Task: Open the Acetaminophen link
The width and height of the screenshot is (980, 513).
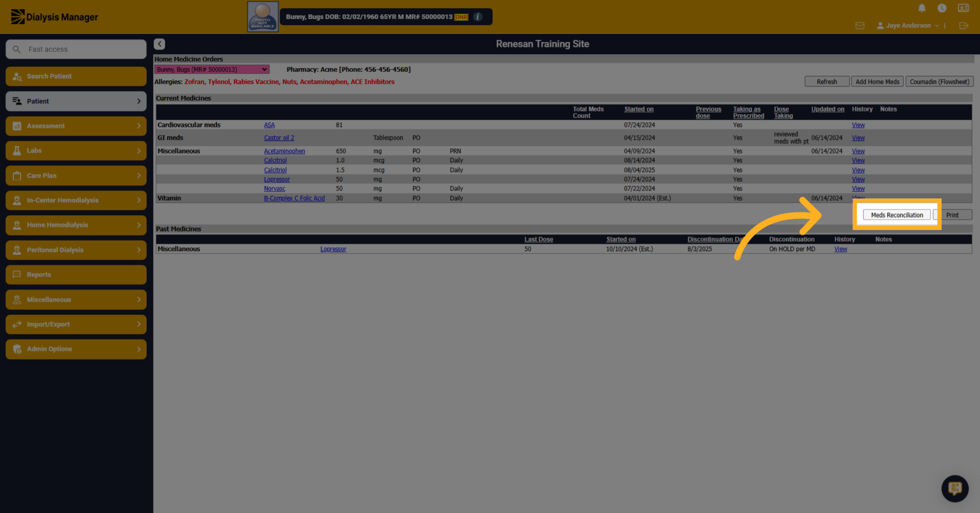Action: coord(284,151)
